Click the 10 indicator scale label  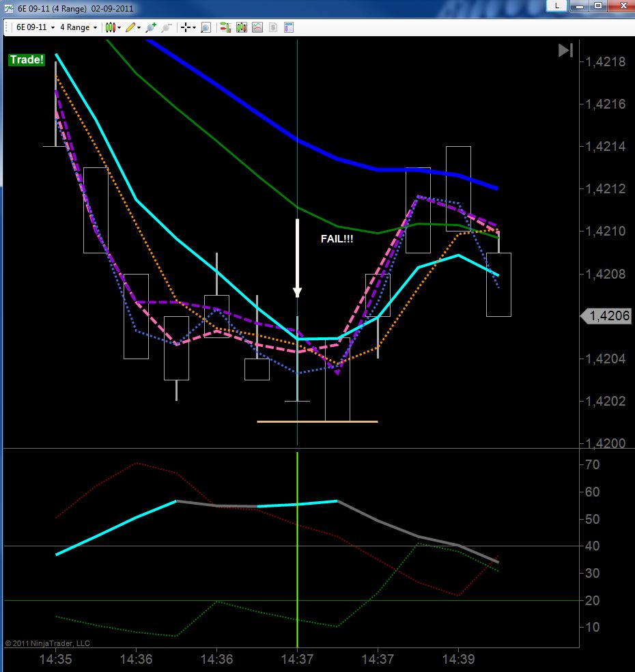[592, 628]
